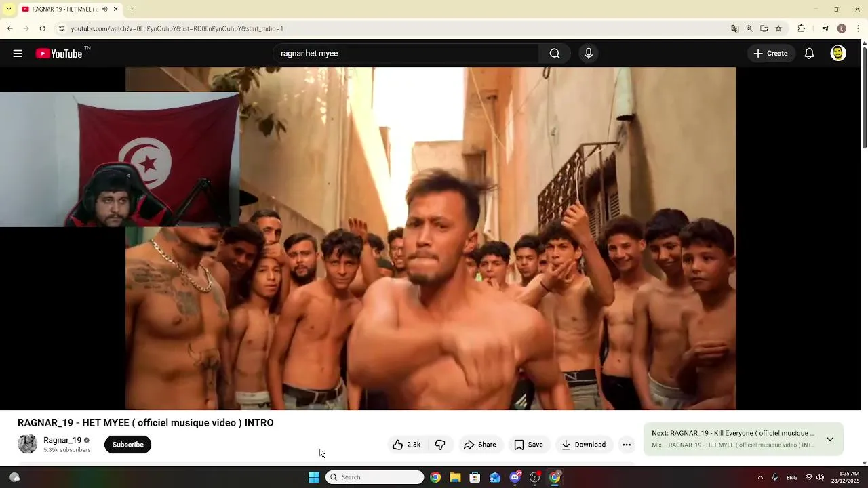
Task: Click the tray microphone icon
Action: tap(775, 477)
